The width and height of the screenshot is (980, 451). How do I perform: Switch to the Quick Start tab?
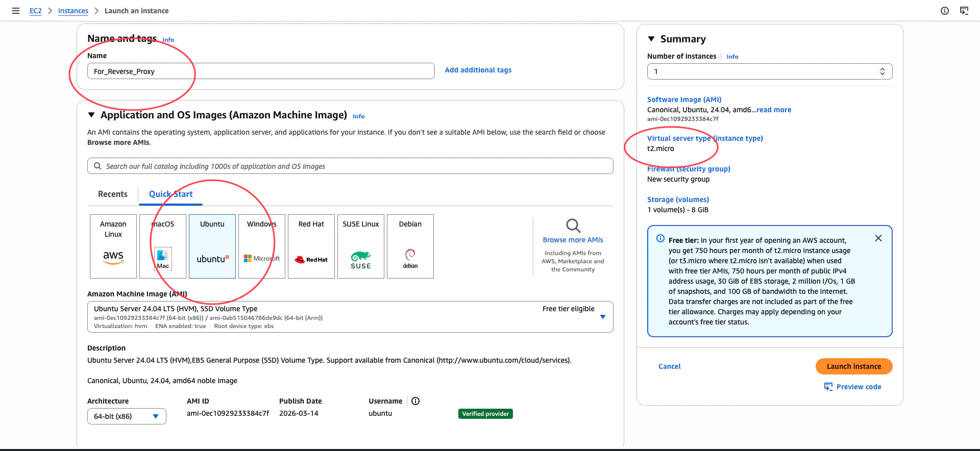(x=170, y=194)
